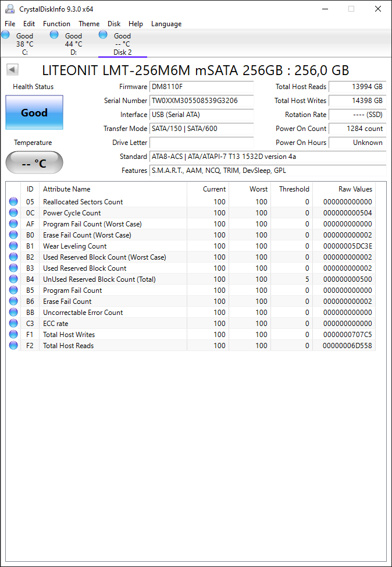
Task: Click the Attribute Name column header
Action: 113,189
